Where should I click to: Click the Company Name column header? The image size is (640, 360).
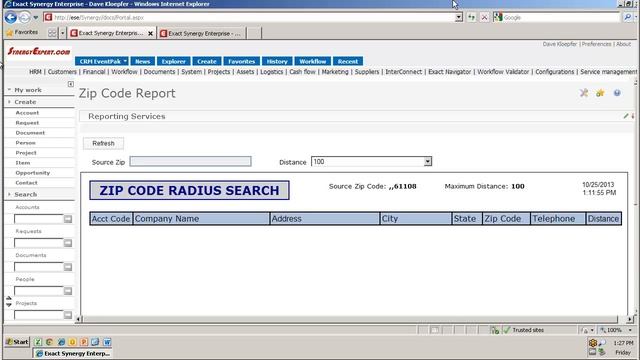[x=201, y=219]
